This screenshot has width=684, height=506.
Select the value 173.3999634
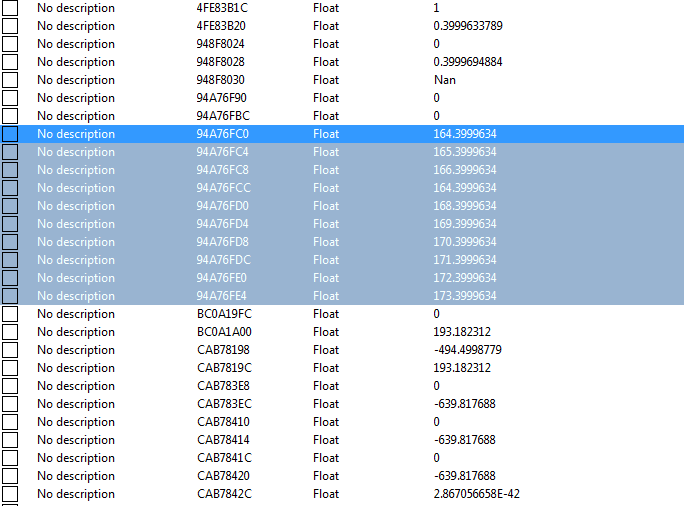(x=465, y=296)
